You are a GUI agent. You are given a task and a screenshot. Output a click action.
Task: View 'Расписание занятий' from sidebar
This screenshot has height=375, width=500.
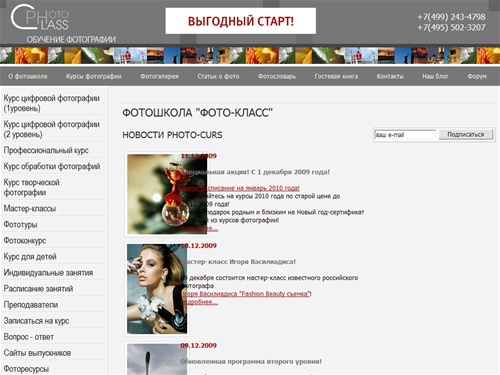coord(38,289)
